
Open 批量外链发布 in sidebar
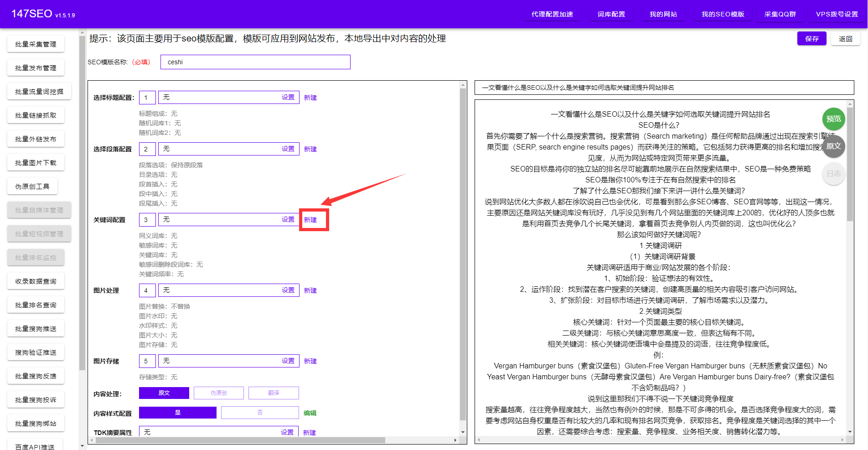point(36,139)
